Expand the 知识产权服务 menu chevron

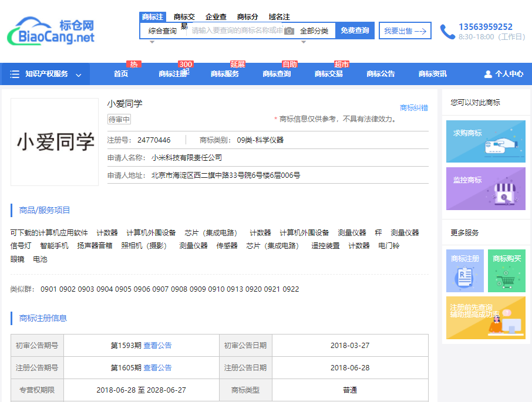[x=79, y=75]
